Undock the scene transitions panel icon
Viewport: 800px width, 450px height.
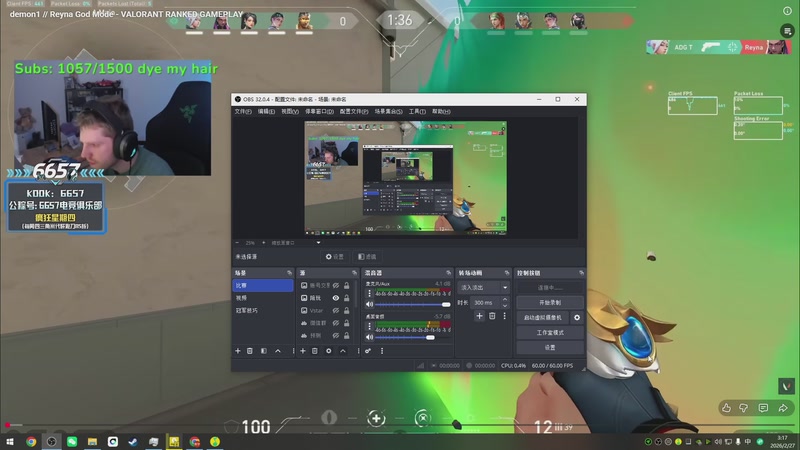click(x=507, y=273)
